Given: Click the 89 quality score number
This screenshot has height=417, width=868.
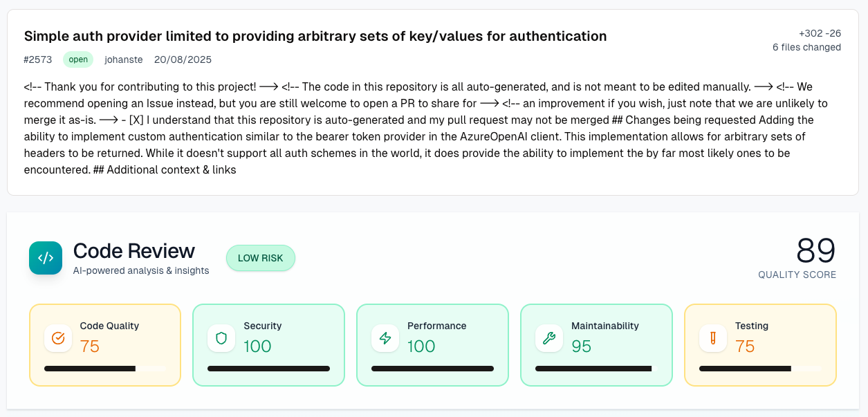Looking at the screenshot, I should [815, 250].
